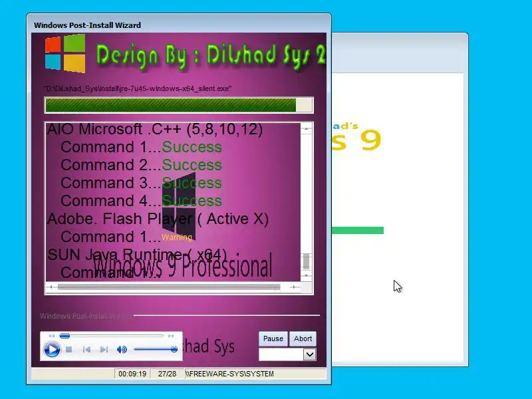Viewport: 532px width, 399px height.
Task: Stop media playback with the square button
Action: pos(69,350)
